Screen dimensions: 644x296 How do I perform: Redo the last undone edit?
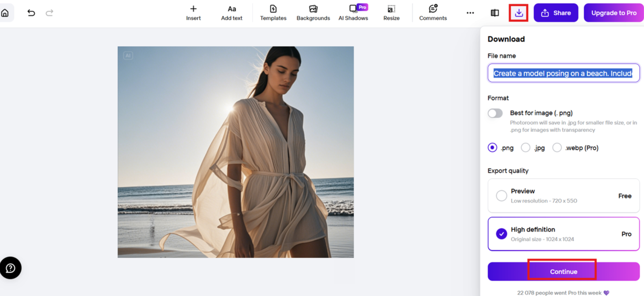click(x=49, y=13)
